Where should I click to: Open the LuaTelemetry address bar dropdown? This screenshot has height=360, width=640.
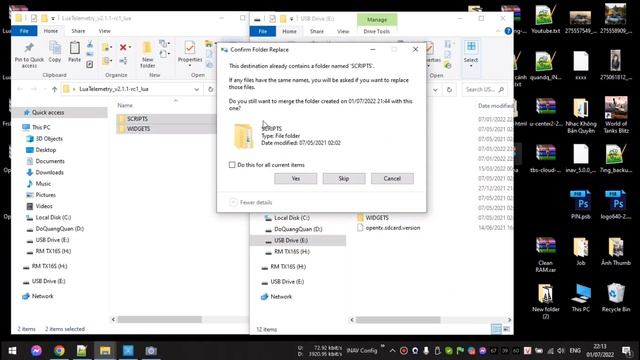point(196,89)
